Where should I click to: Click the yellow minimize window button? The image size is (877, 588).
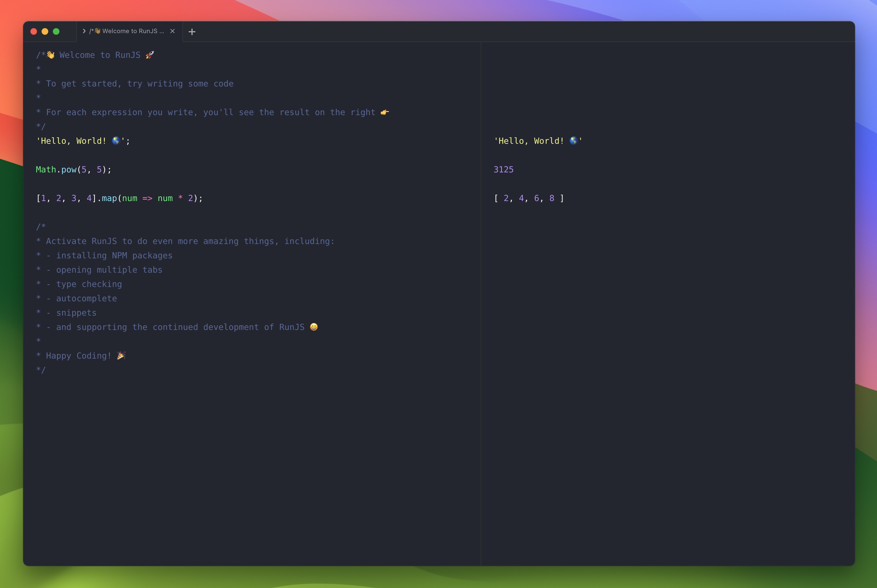[x=45, y=31]
